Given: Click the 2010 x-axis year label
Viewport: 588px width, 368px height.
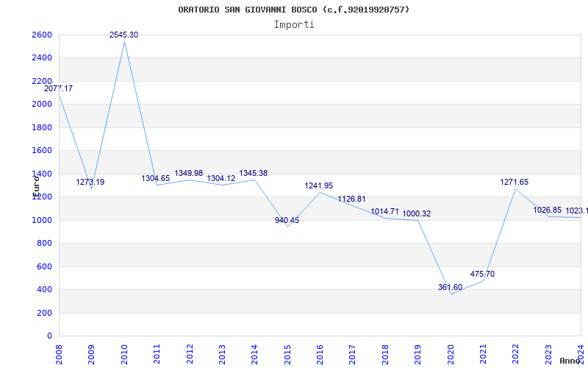Looking at the screenshot, I should tap(124, 354).
